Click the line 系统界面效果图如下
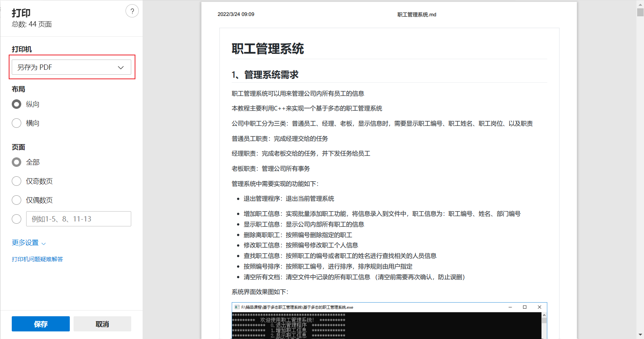644x339 pixels. click(260, 292)
